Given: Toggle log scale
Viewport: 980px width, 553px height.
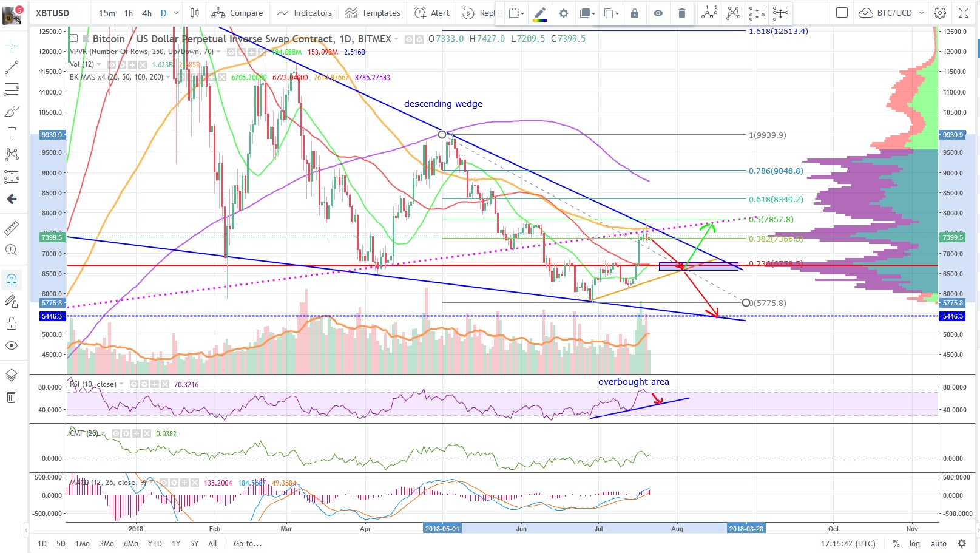Looking at the screenshot, I should tap(914, 543).
